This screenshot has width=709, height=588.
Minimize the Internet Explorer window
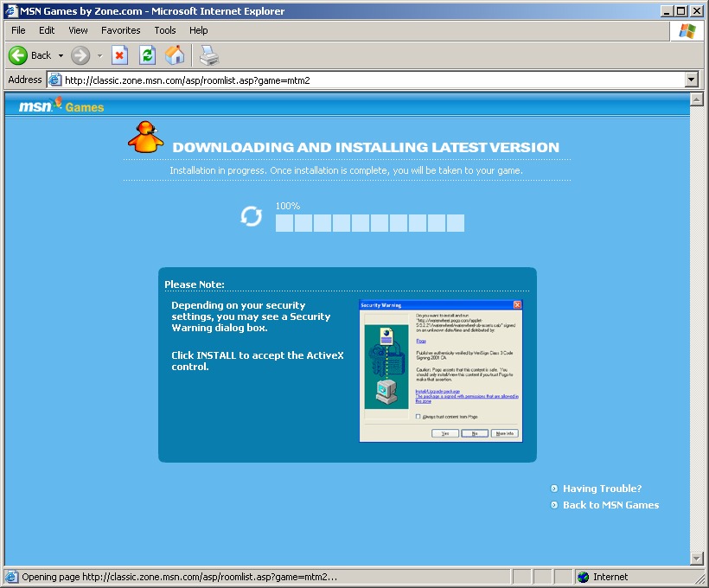[x=666, y=11]
